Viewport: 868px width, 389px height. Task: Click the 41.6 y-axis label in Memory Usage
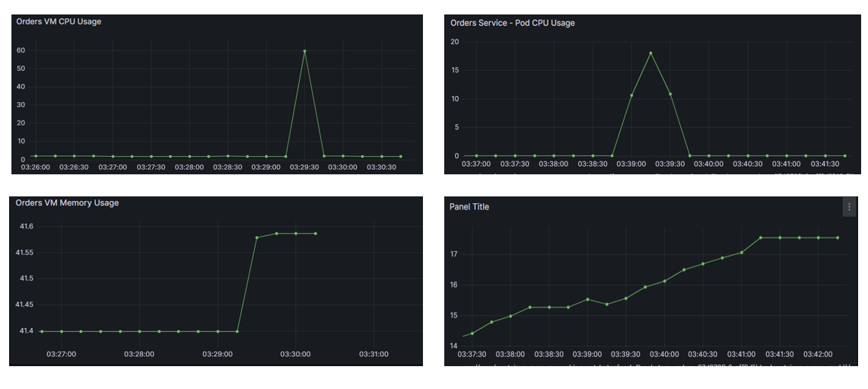25,226
